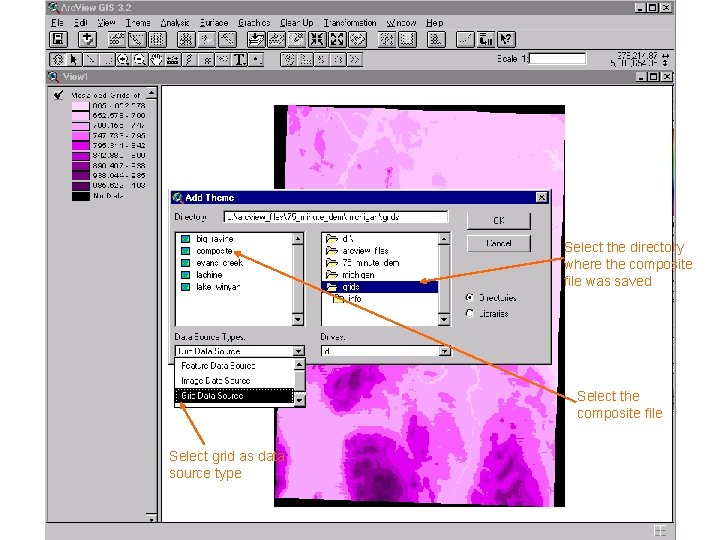Viewport: 720px width, 540px height.
Task: Click OK in the Add Theme dialog
Action: point(499,221)
